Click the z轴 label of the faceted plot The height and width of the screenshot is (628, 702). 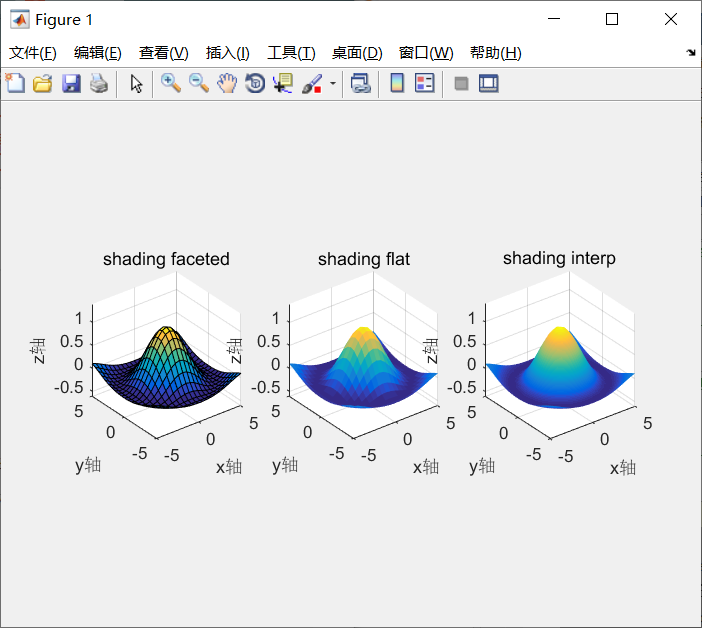point(38,351)
